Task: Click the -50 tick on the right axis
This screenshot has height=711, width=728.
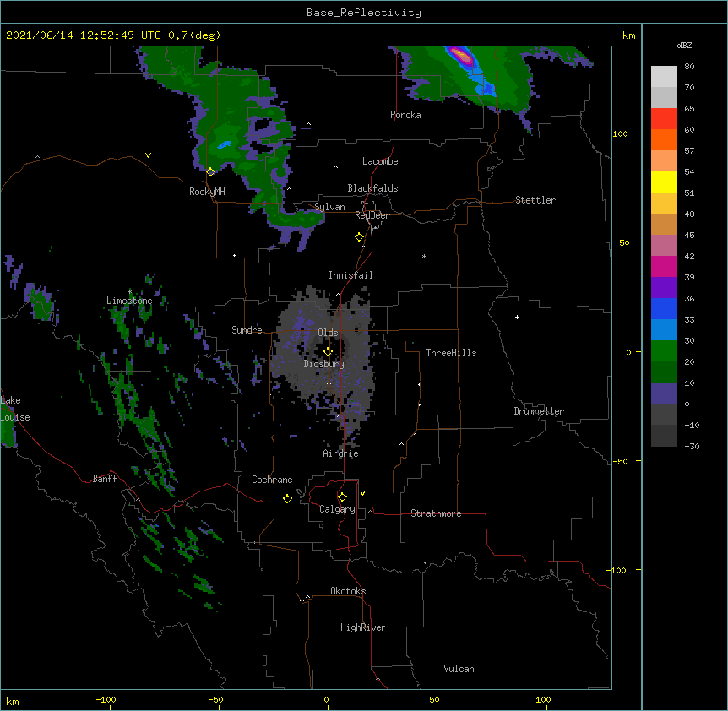Action: [x=620, y=461]
